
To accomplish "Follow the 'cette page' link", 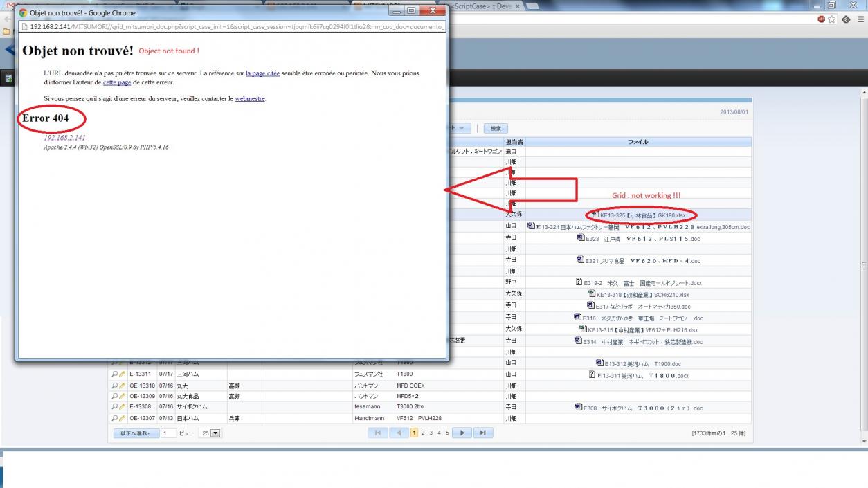I will pos(117,82).
